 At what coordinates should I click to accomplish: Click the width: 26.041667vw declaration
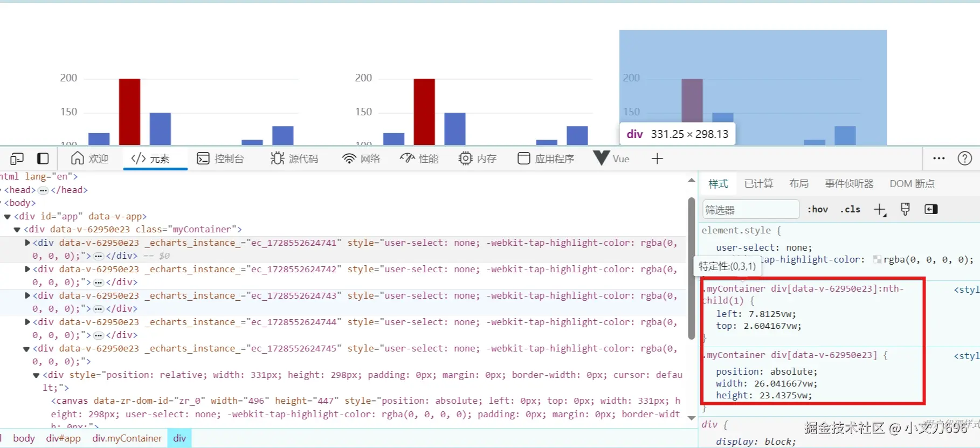[x=767, y=383]
